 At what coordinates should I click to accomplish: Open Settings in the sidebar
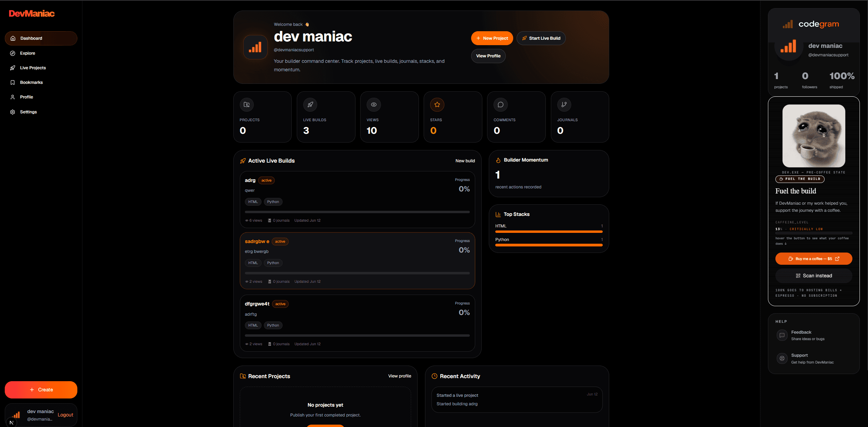[41, 112]
